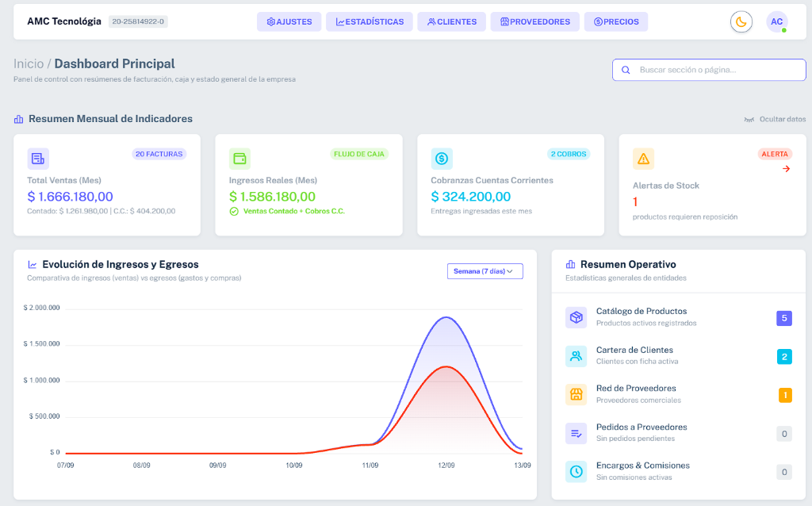
Task: Click the green check icon under Ingresos Reales
Action: click(x=234, y=211)
